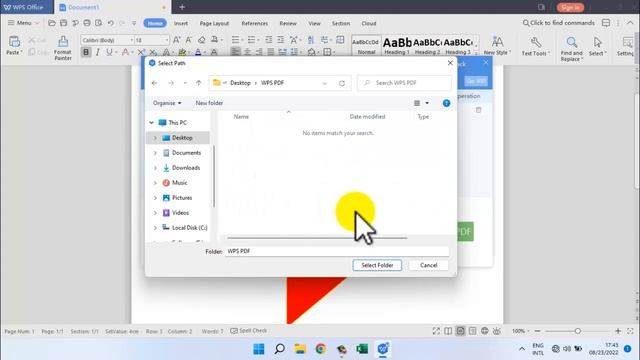Open File Explorer from taskbar
640x360 pixels.
click(x=300, y=349)
